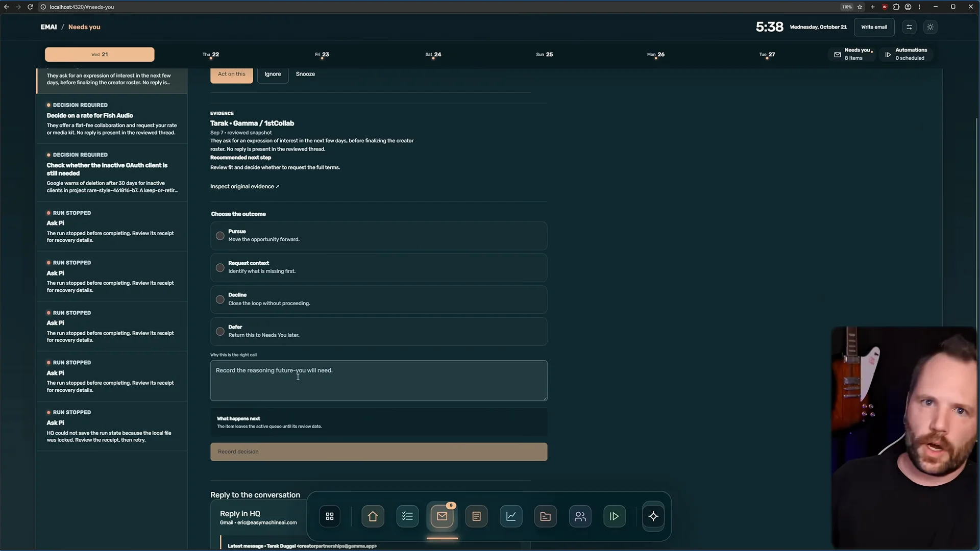Screen dimensions: 980x551
Task: Choose the Defer outcome radio button
Action: pyautogui.click(x=220, y=332)
